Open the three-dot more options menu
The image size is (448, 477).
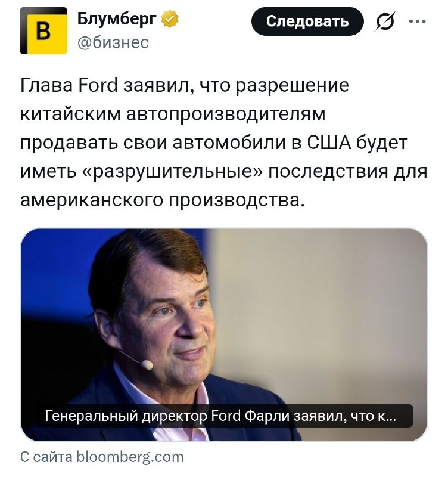(418, 22)
